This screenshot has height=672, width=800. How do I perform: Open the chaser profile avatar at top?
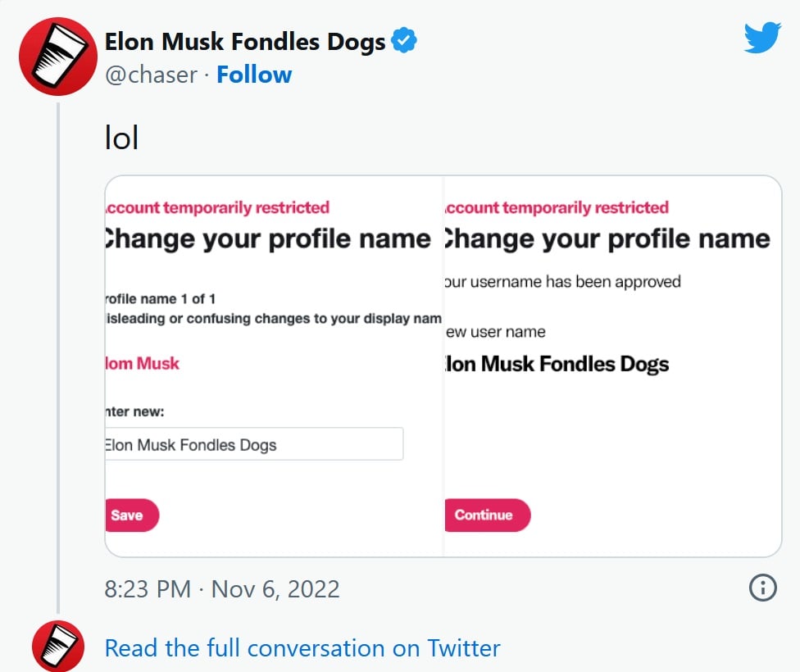[x=57, y=56]
